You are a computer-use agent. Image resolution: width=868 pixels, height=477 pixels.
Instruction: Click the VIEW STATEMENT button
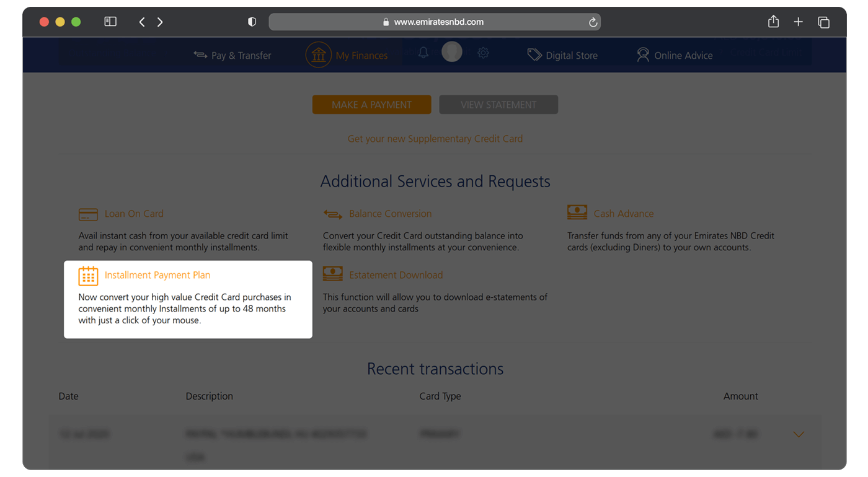point(498,105)
